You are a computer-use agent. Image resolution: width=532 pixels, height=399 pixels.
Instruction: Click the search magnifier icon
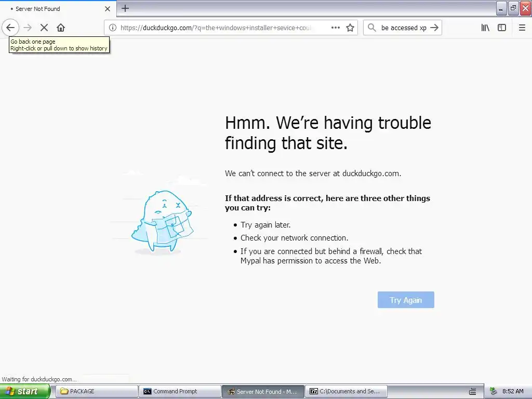[372, 28]
